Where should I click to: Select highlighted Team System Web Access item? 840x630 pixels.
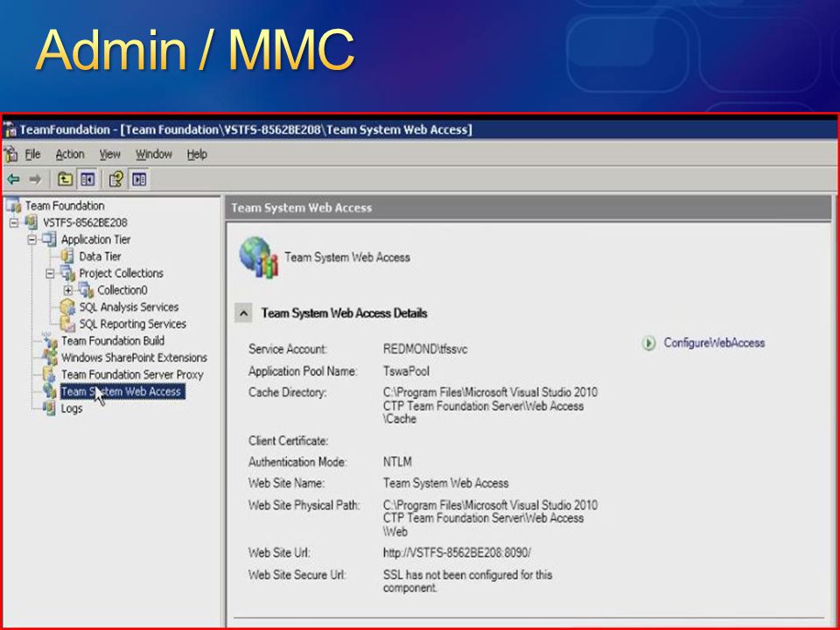[122, 392]
